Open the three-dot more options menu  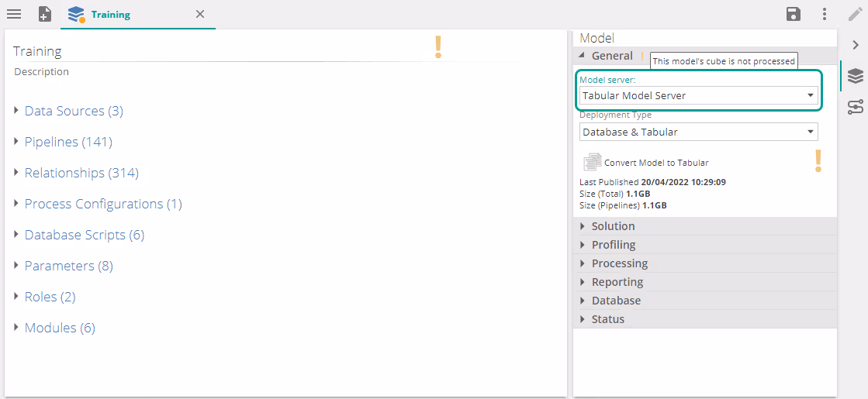point(824,14)
